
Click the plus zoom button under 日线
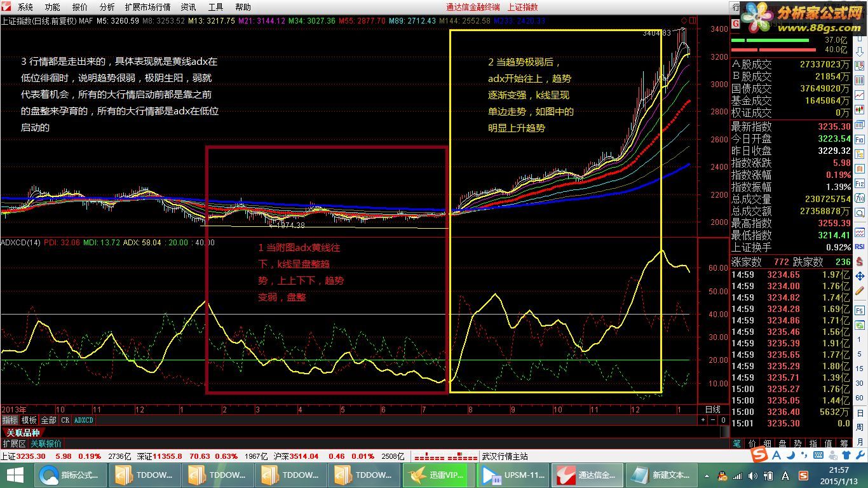point(703,420)
